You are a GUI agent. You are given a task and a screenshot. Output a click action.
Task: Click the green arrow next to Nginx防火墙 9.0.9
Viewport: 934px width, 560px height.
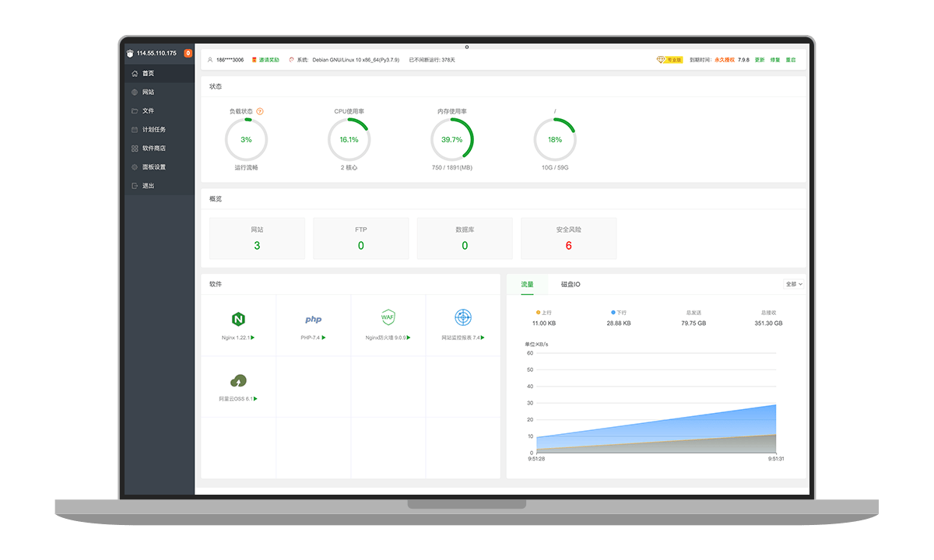(x=409, y=338)
